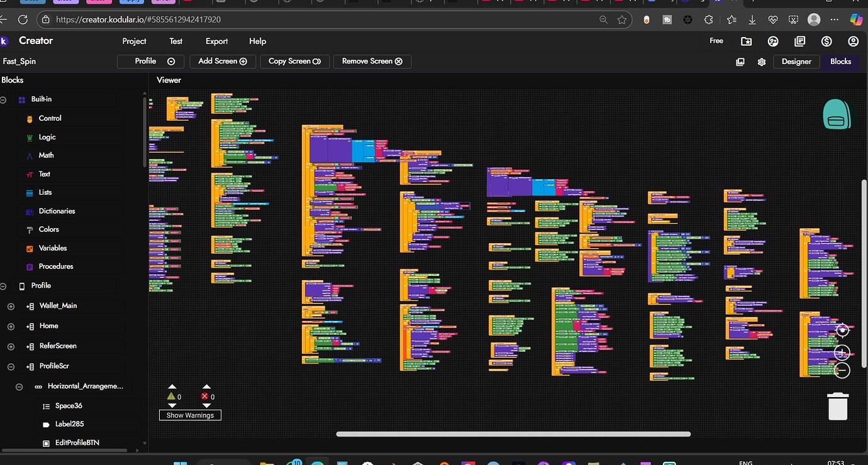The width and height of the screenshot is (868, 465).
Task: Click the dollar sign icon in the header
Action: point(826,41)
